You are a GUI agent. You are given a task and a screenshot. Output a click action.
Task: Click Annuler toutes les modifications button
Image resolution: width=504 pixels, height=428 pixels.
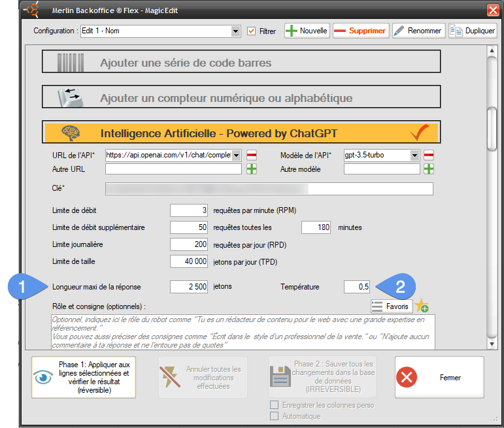click(203, 377)
